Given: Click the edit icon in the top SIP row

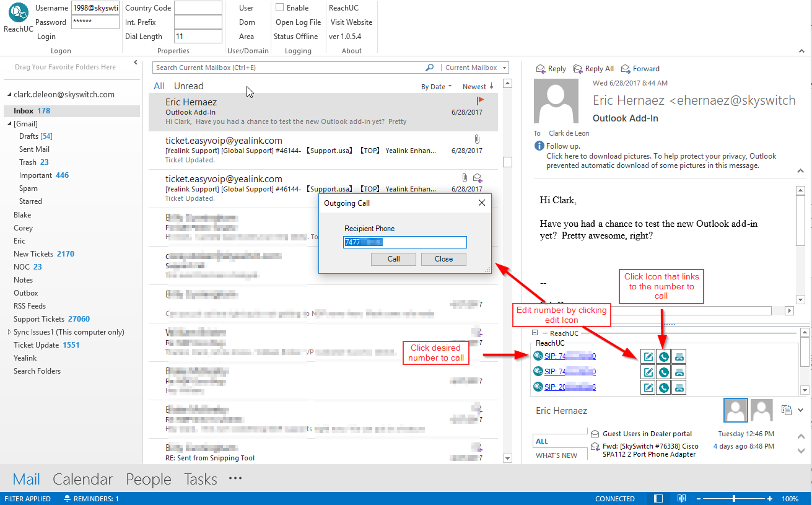Looking at the screenshot, I should tap(648, 356).
